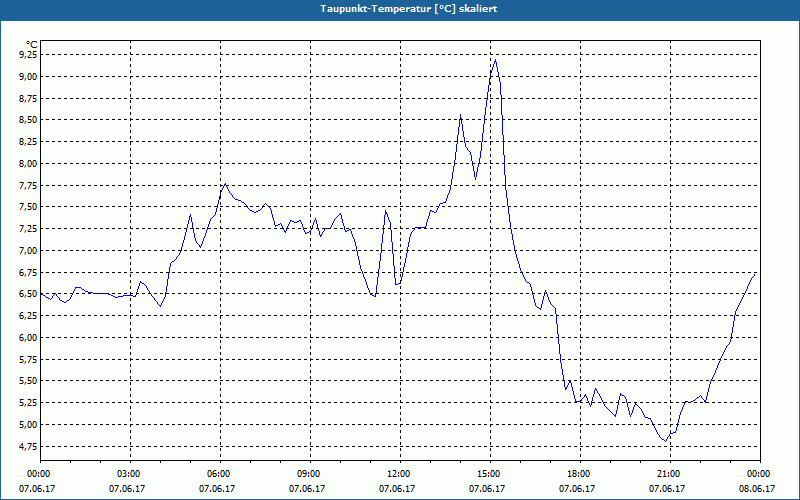Click the 03:00 time label
The width and height of the screenshot is (800, 500).
click(x=131, y=474)
